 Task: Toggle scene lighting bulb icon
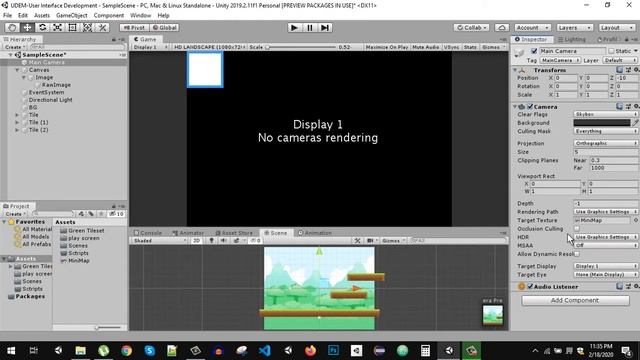[211, 240]
